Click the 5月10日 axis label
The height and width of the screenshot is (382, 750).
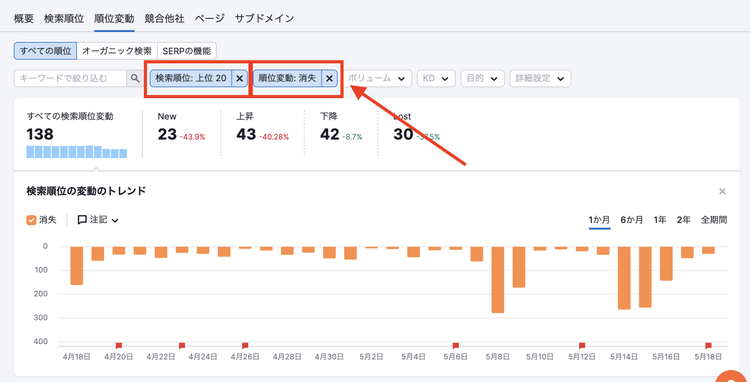pos(540,357)
